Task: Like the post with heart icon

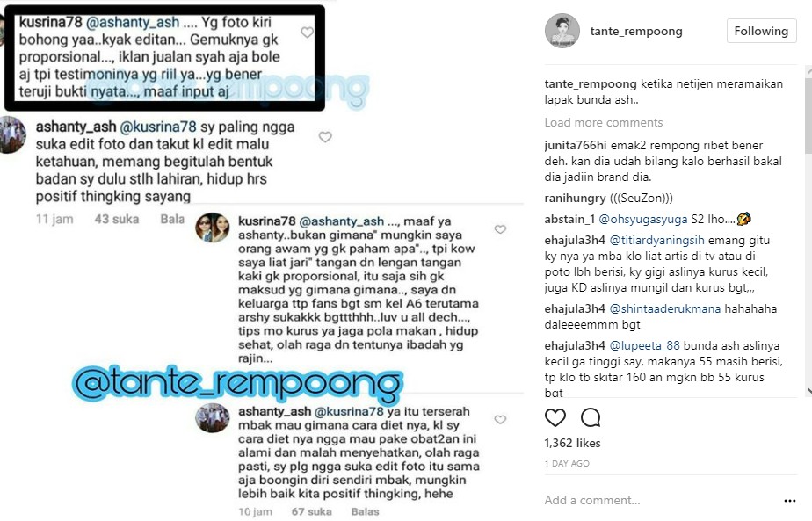Action: 555,417
